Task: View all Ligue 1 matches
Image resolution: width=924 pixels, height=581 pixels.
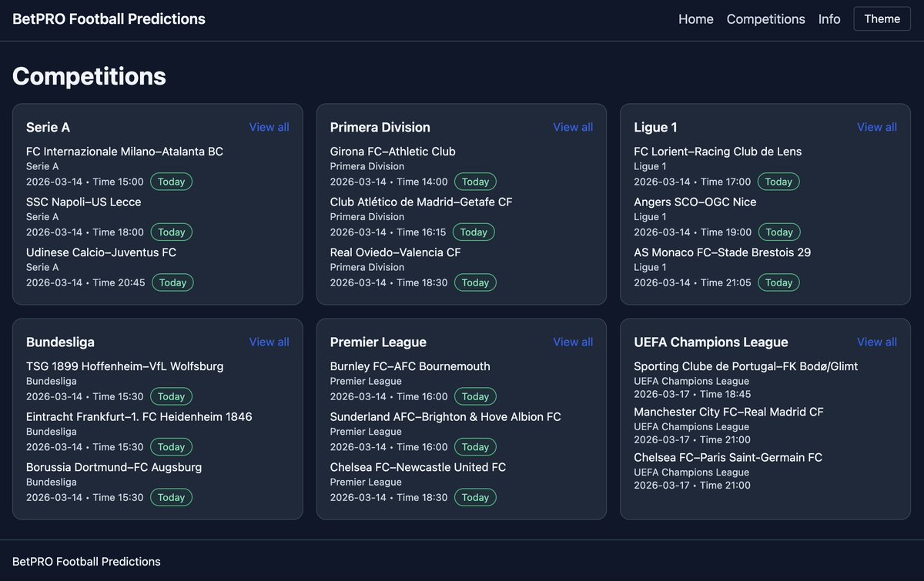Action: [877, 127]
